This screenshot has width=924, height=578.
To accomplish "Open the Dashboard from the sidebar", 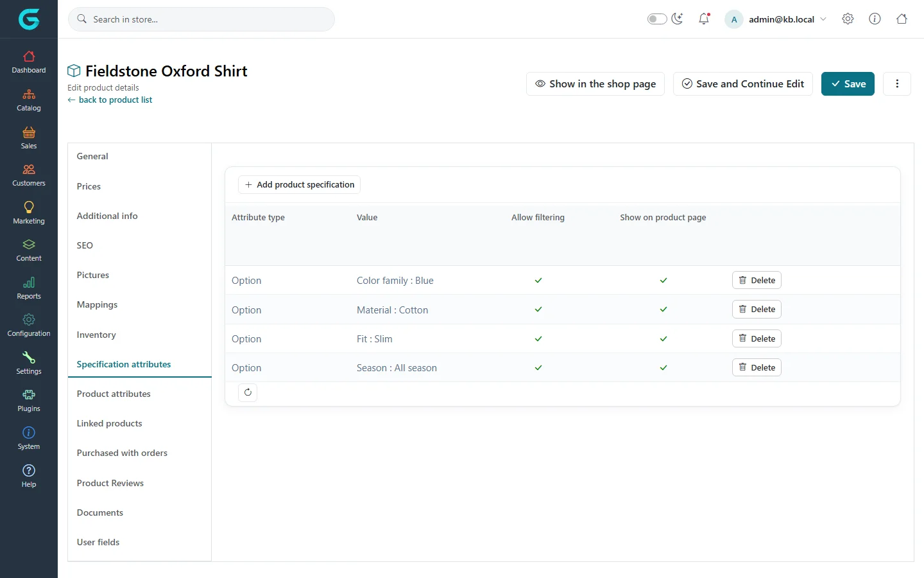I will (29, 62).
